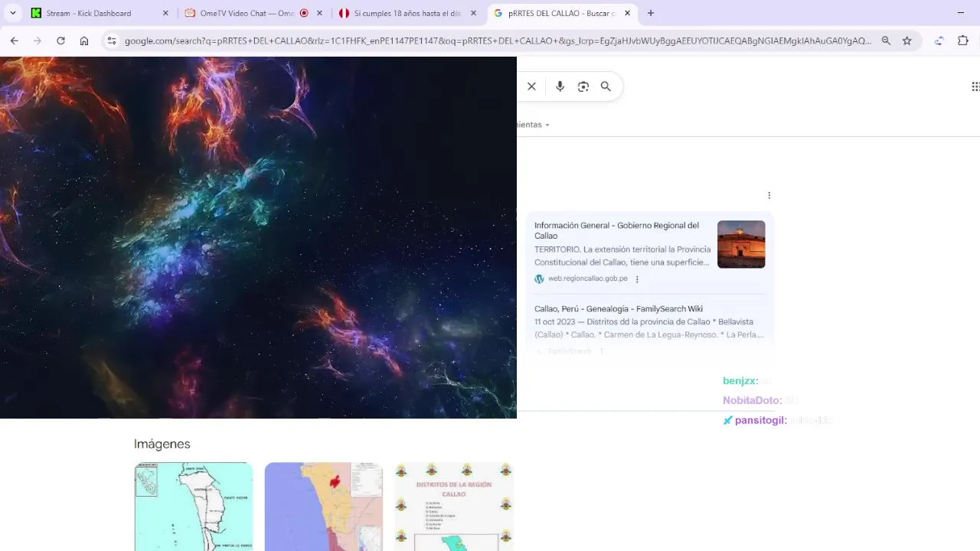980x551 pixels.
Task: Open the browser extensions puzzle icon
Action: pos(963,41)
